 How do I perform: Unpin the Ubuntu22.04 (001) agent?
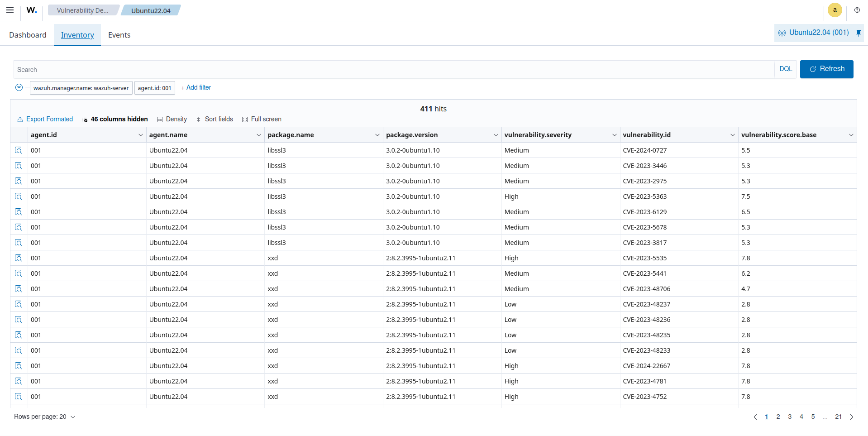(858, 33)
